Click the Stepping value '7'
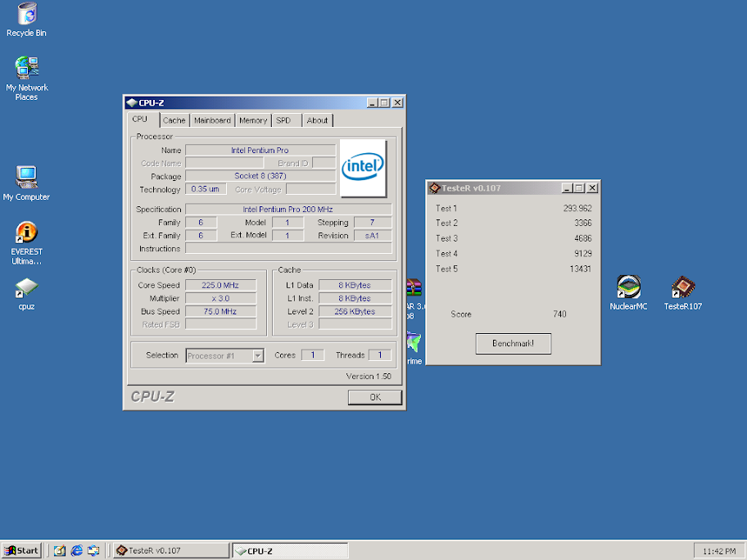 click(x=373, y=222)
